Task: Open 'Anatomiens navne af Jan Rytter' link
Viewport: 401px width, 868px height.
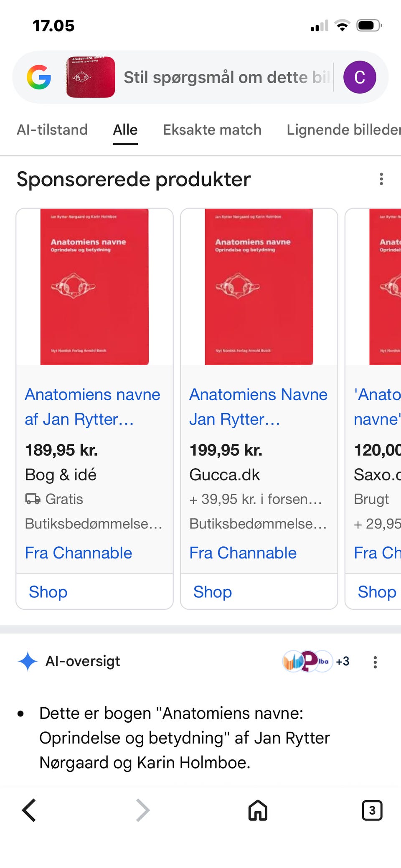Action: point(92,407)
